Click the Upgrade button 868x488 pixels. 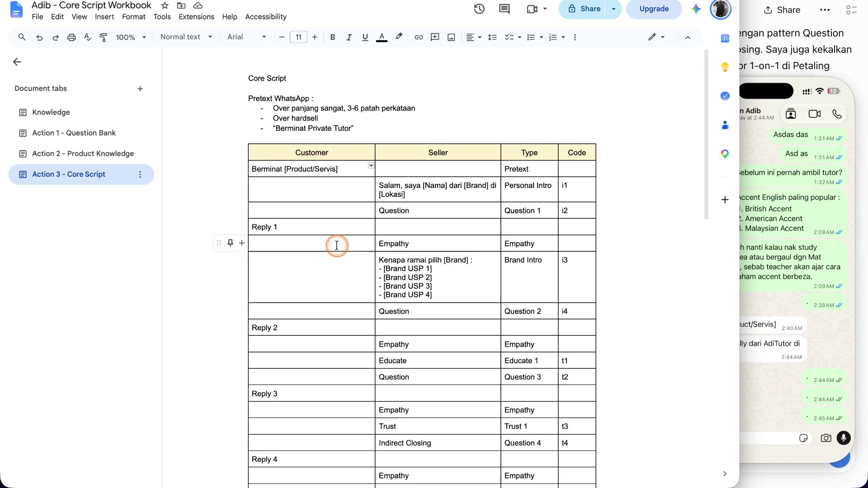click(x=654, y=9)
